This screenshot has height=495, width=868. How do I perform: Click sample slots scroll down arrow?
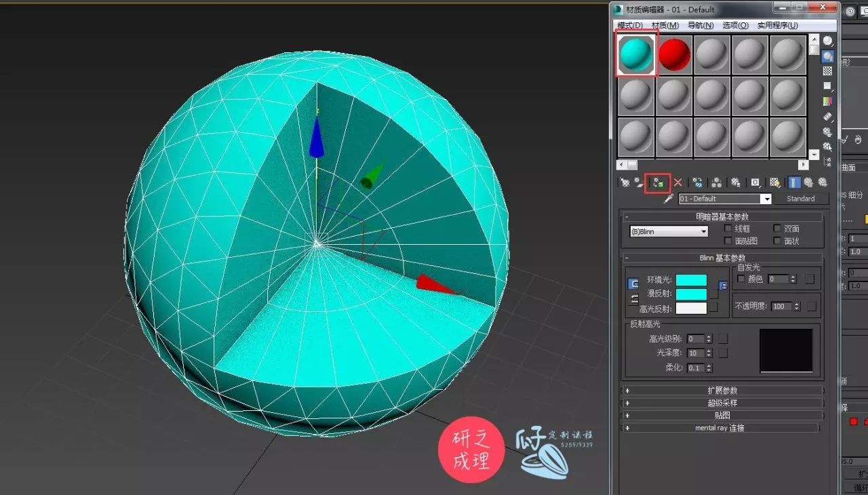(814, 155)
